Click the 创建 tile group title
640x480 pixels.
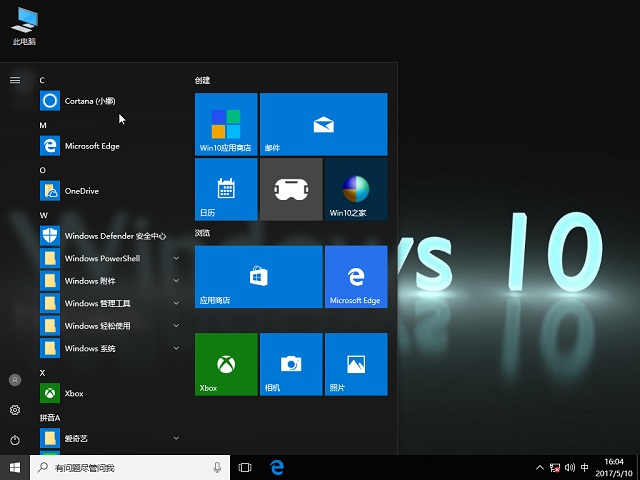[x=202, y=80]
